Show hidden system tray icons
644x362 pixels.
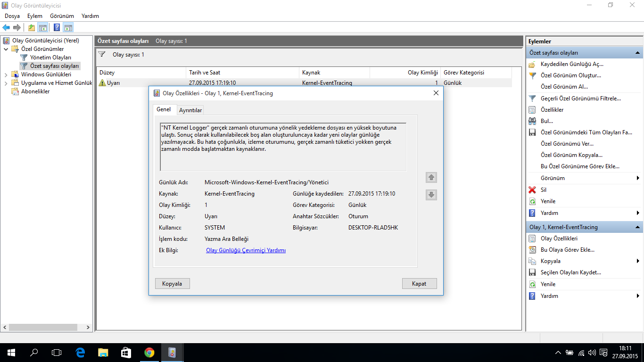pos(558,353)
